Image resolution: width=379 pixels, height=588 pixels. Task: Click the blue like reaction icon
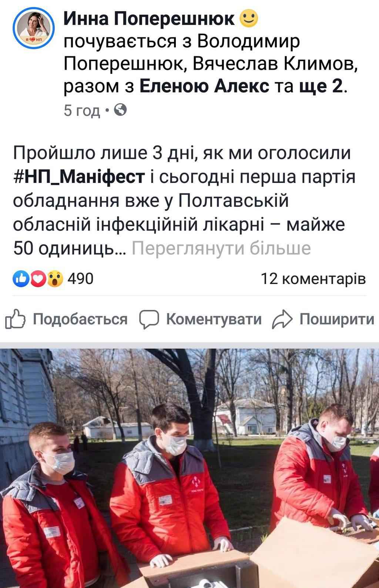click(x=20, y=278)
